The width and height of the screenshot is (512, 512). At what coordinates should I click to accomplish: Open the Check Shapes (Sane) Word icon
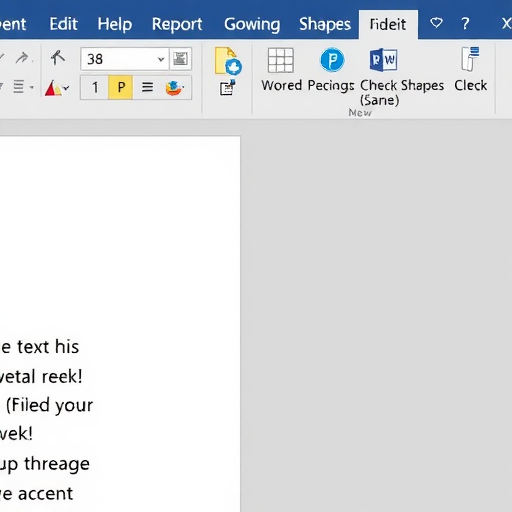pos(383,60)
